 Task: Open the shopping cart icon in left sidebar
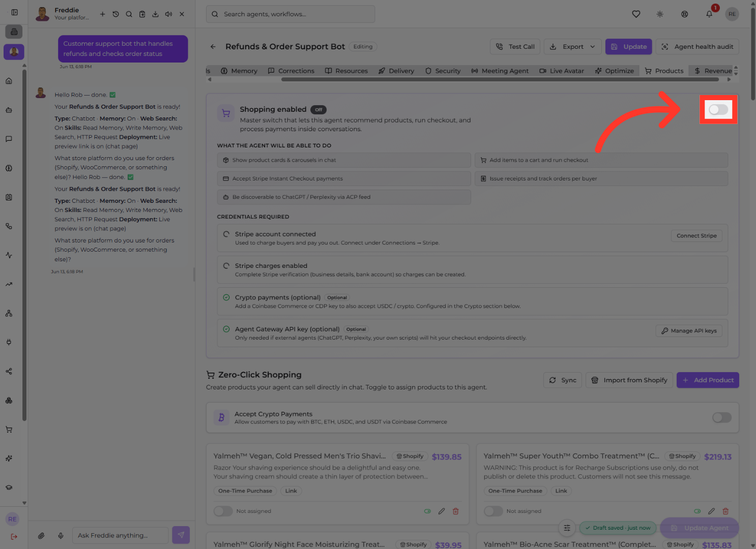tap(9, 430)
